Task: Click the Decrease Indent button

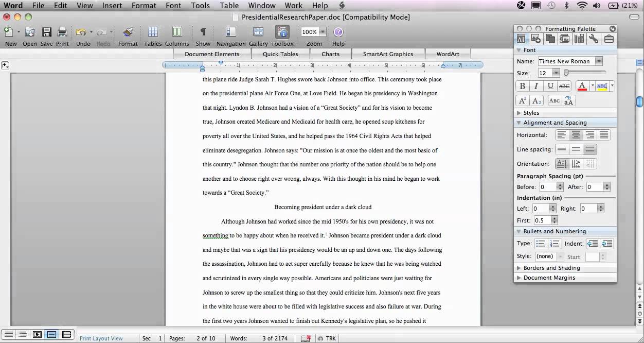Action: coord(593,244)
